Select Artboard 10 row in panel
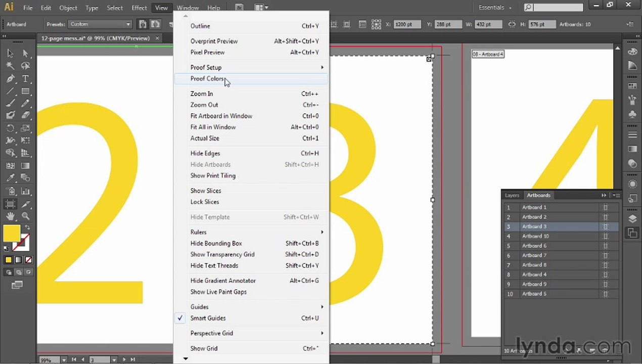The width and height of the screenshot is (642, 364). coord(561,236)
